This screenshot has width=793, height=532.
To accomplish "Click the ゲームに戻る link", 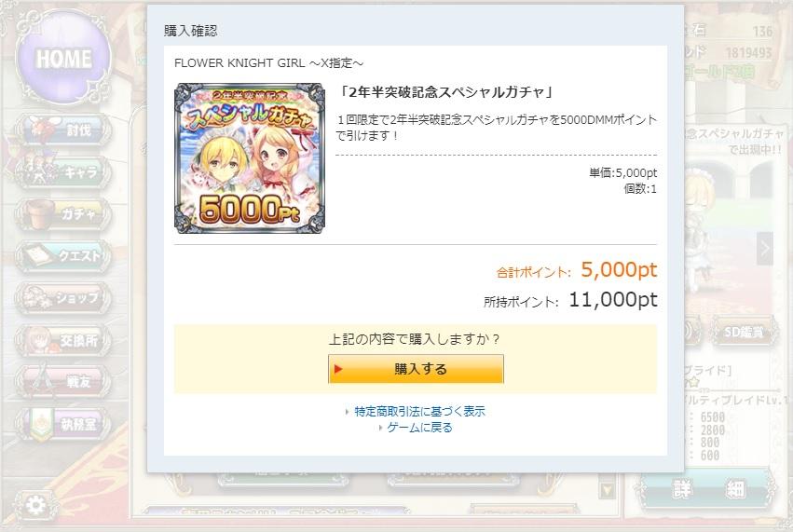I will (x=419, y=428).
